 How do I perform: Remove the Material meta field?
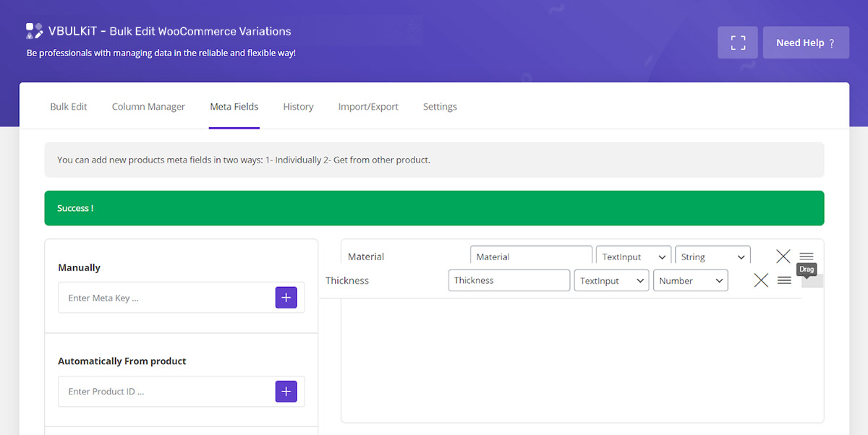pyautogui.click(x=783, y=257)
